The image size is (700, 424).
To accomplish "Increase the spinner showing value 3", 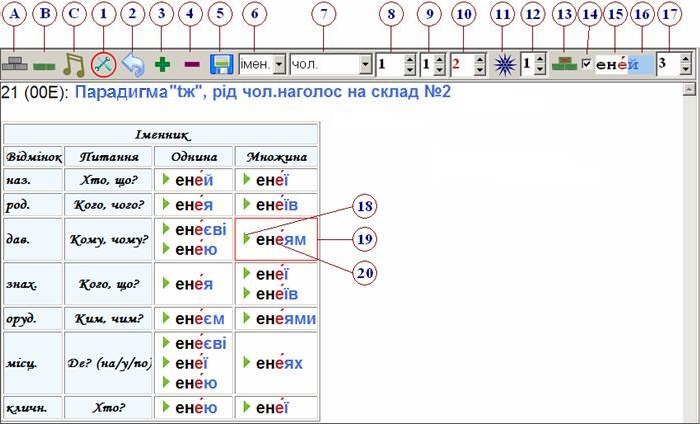I will coord(686,60).
